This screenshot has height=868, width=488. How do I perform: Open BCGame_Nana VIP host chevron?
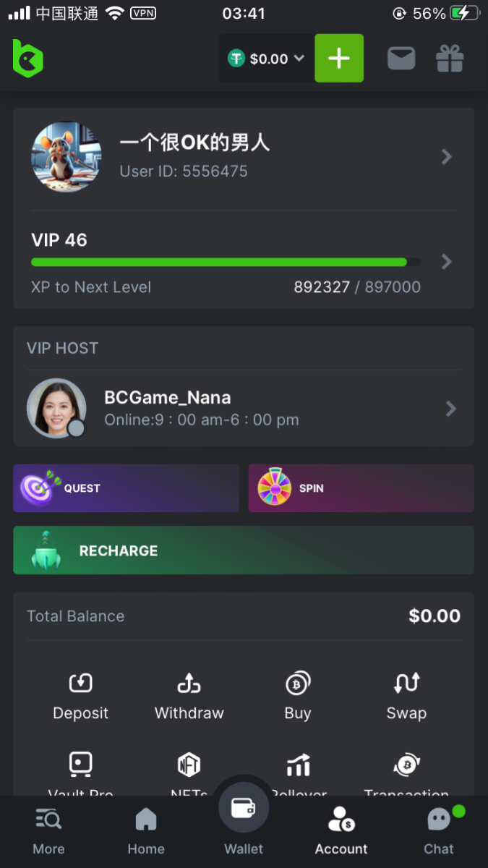(x=450, y=409)
